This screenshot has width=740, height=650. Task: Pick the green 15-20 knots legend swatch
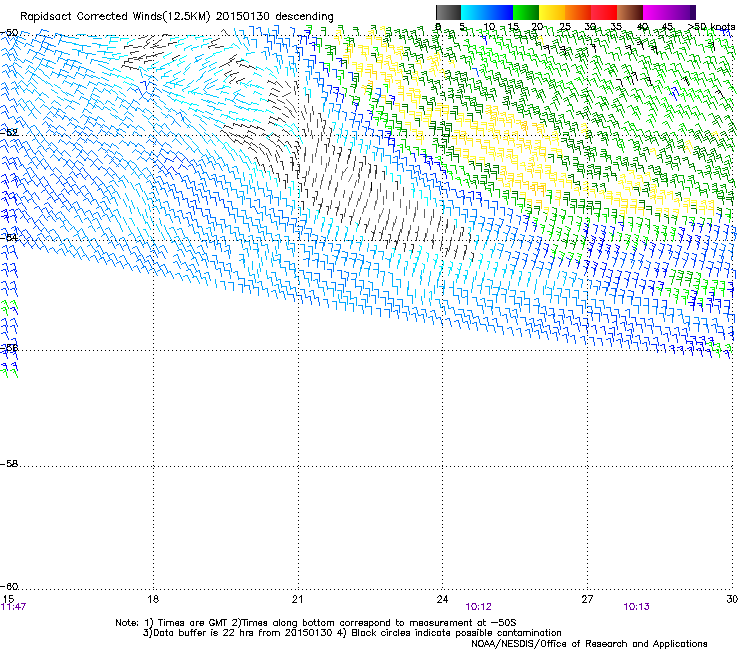tap(526, 12)
